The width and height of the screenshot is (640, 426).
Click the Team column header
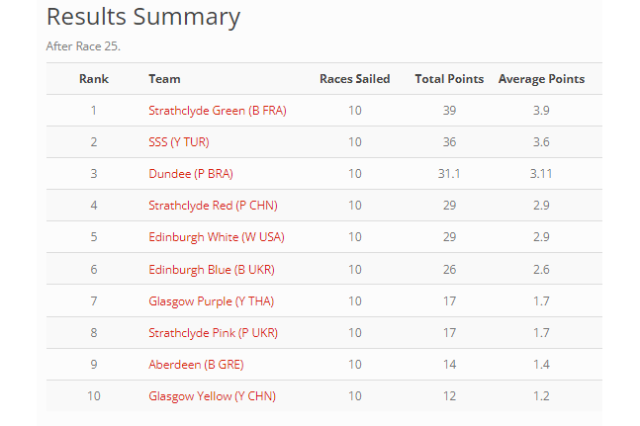pos(164,79)
